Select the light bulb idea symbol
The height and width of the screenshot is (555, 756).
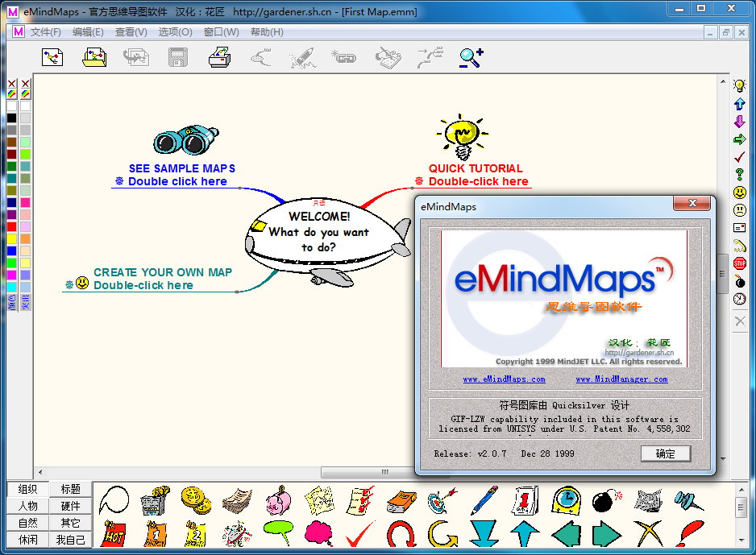pos(739,86)
